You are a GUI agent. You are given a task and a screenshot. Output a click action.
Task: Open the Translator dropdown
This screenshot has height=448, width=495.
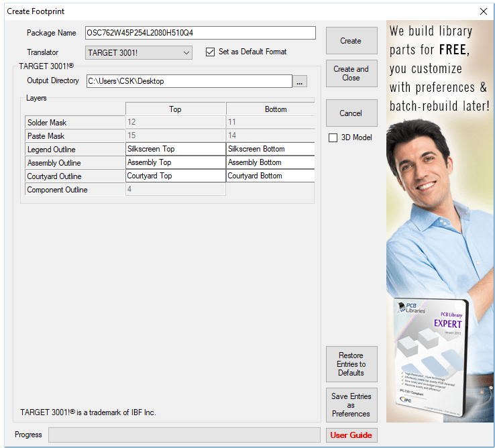point(139,53)
